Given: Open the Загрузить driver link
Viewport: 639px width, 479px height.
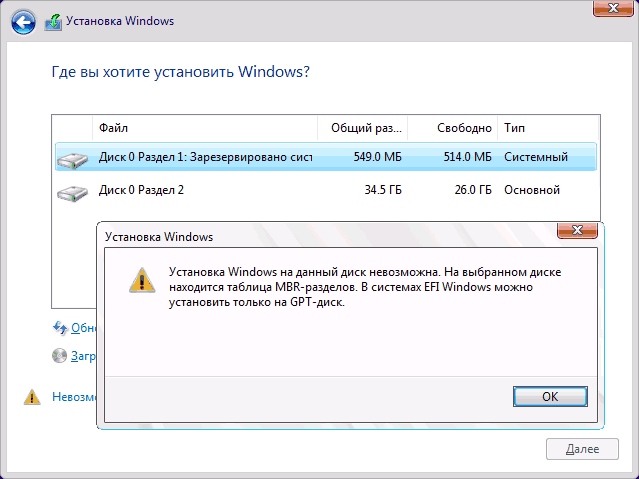Looking at the screenshot, I should (x=83, y=355).
